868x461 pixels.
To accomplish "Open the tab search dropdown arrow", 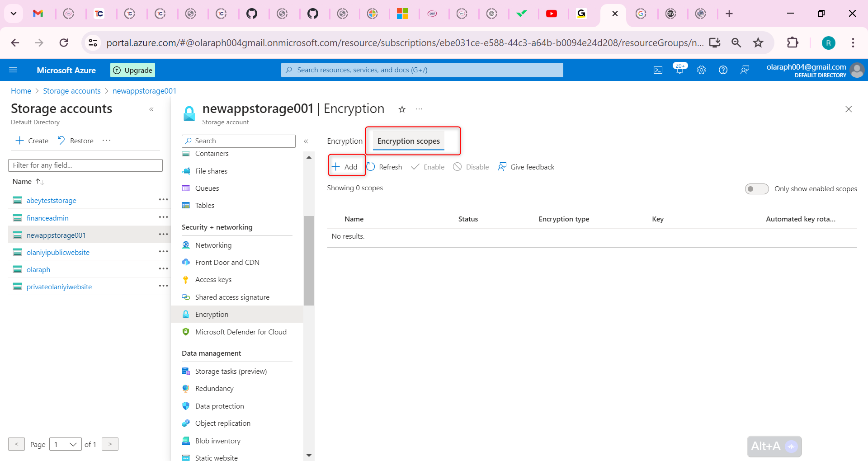I will pos(14,14).
